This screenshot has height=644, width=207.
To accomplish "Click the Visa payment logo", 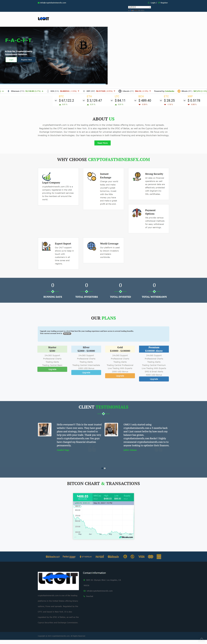I will click(141, 557).
